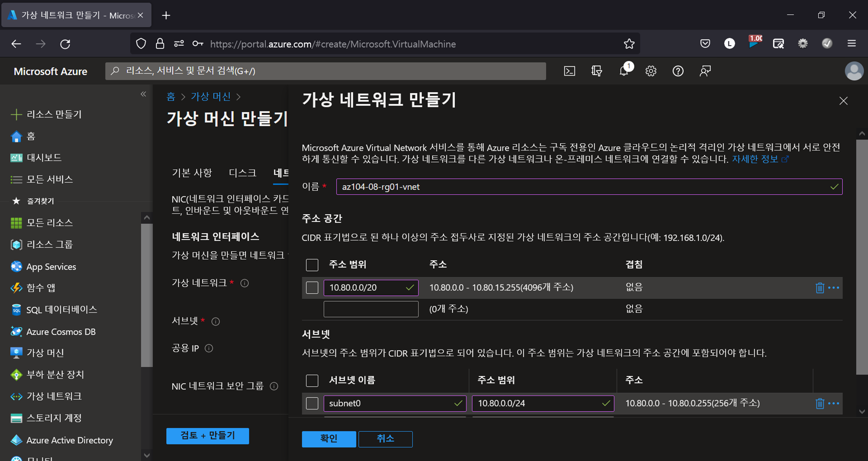Open 모든 서비스 in the sidebar
868x461 pixels.
pos(41,180)
